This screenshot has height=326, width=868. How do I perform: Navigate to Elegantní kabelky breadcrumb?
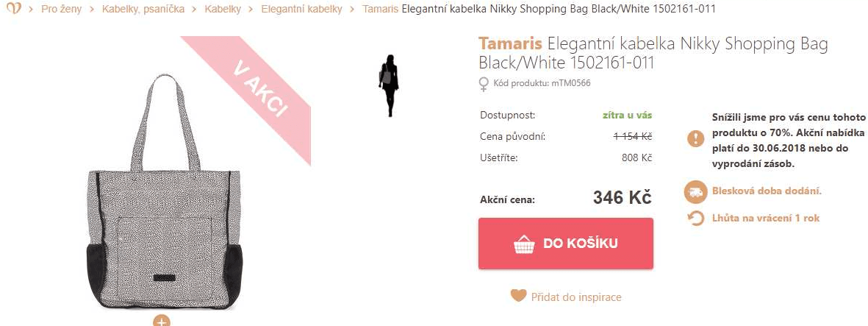coord(301,10)
